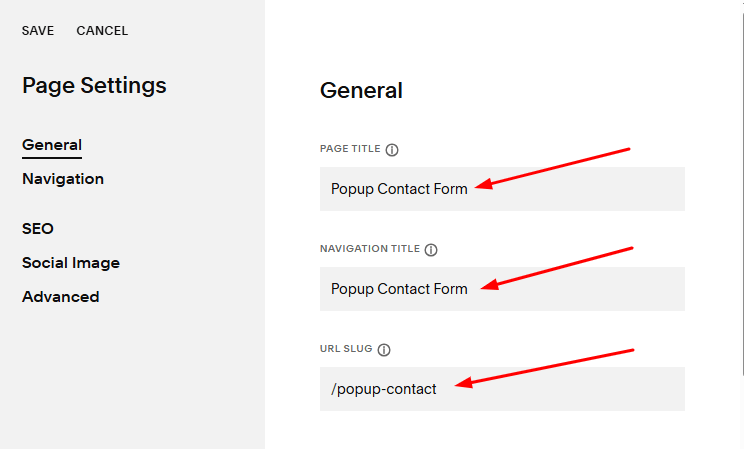Click the PAGE TITLE field label
Image resolution: width=744 pixels, height=449 pixels.
tap(350, 149)
